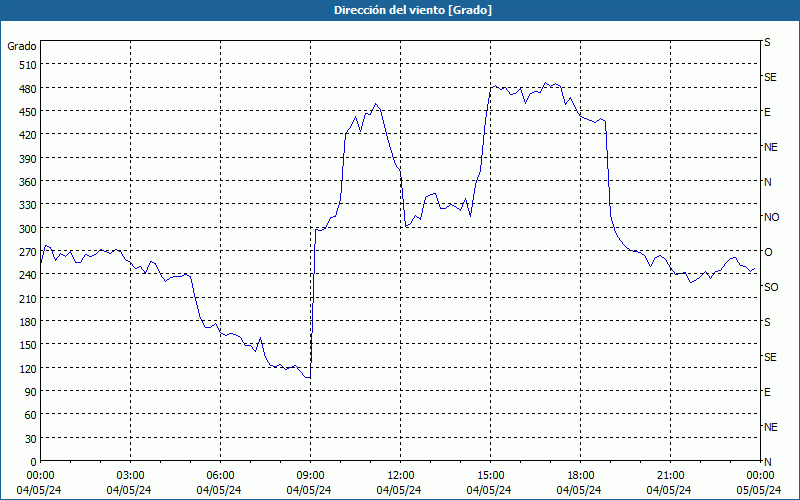Screen dimensions: 800x500
Task: Click the '15:00' time axis label
Action: coord(490,476)
